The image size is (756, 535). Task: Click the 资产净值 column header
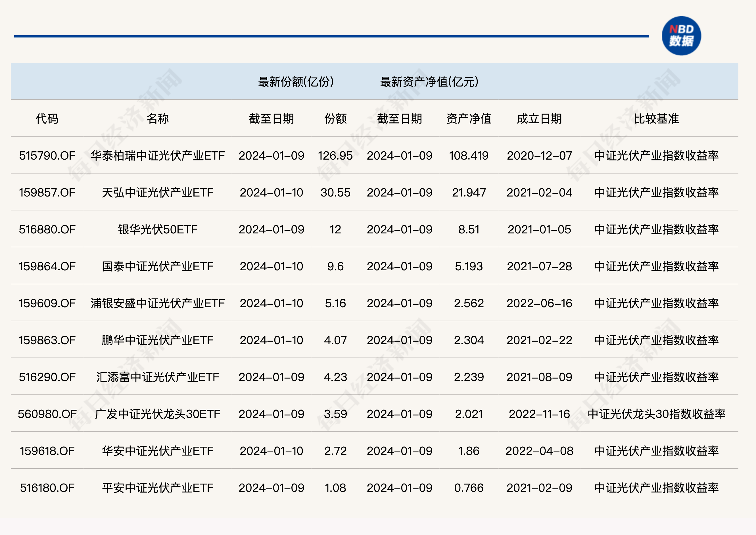tap(468, 119)
